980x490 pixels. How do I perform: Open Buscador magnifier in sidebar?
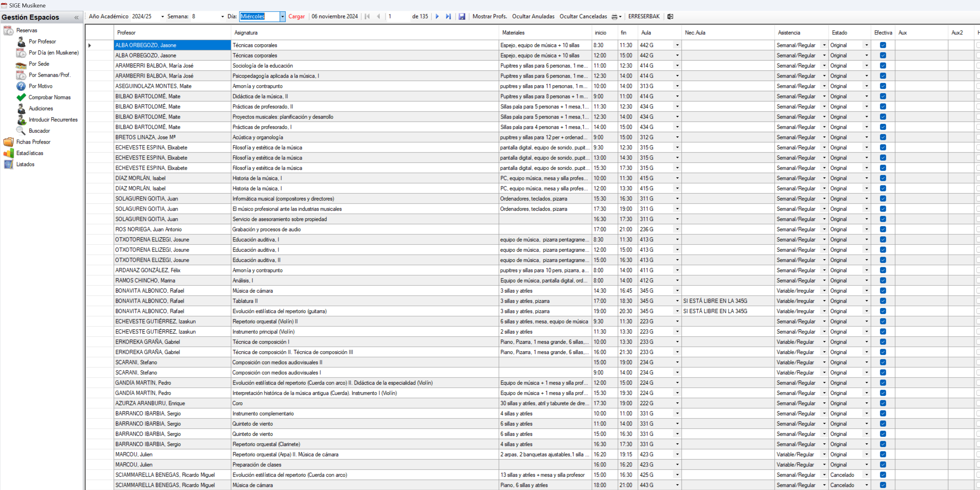(x=21, y=130)
